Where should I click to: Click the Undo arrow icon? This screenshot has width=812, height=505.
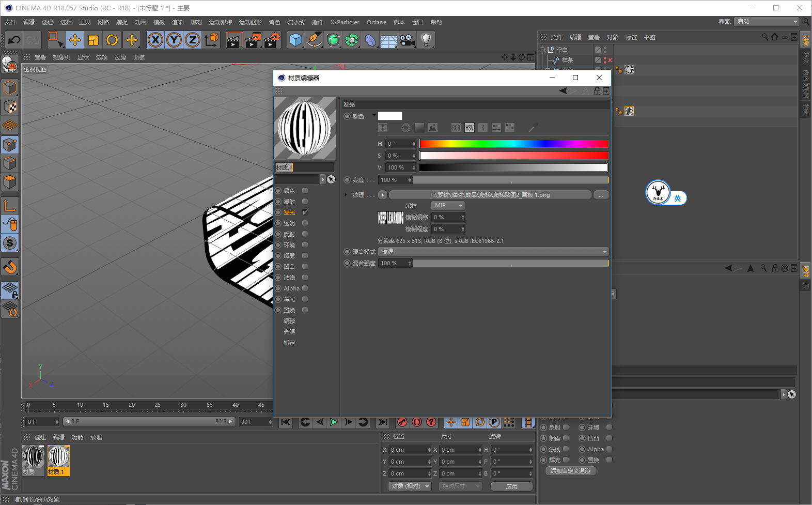coord(14,40)
